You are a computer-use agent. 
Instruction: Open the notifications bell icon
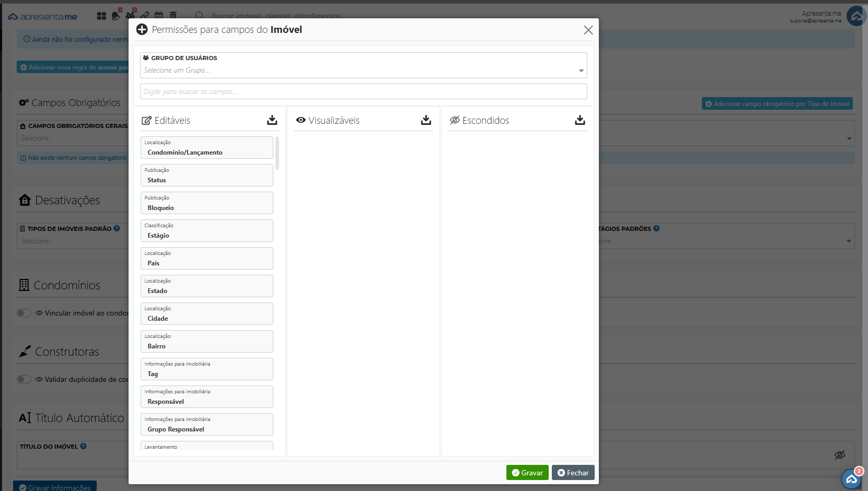(115, 16)
